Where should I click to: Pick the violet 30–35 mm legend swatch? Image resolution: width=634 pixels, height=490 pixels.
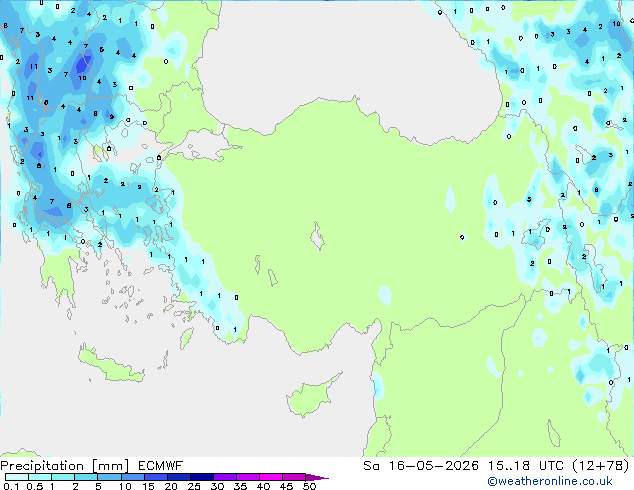(x=225, y=477)
